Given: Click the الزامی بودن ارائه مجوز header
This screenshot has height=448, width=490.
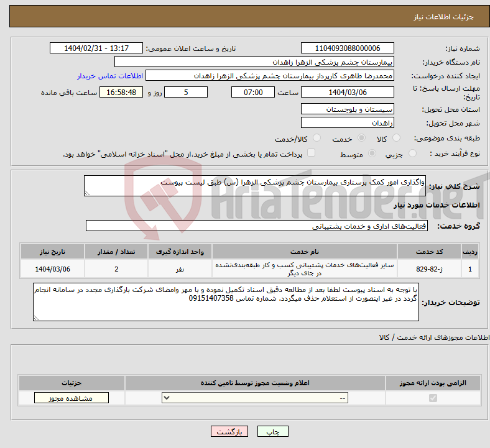Looking at the screenshot, I should (x=433, y=383).
